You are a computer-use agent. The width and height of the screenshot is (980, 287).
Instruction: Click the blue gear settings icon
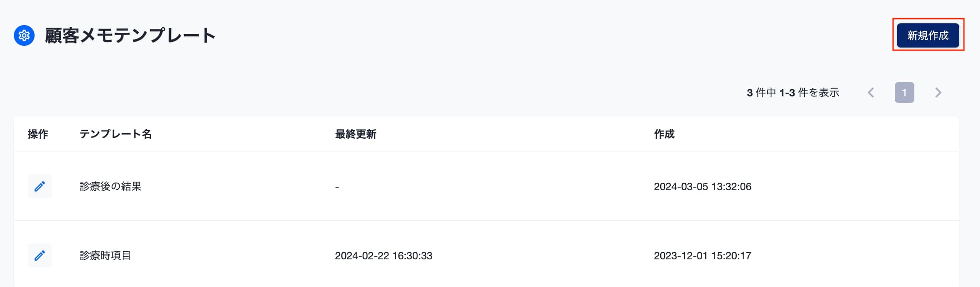click(24, 35)
